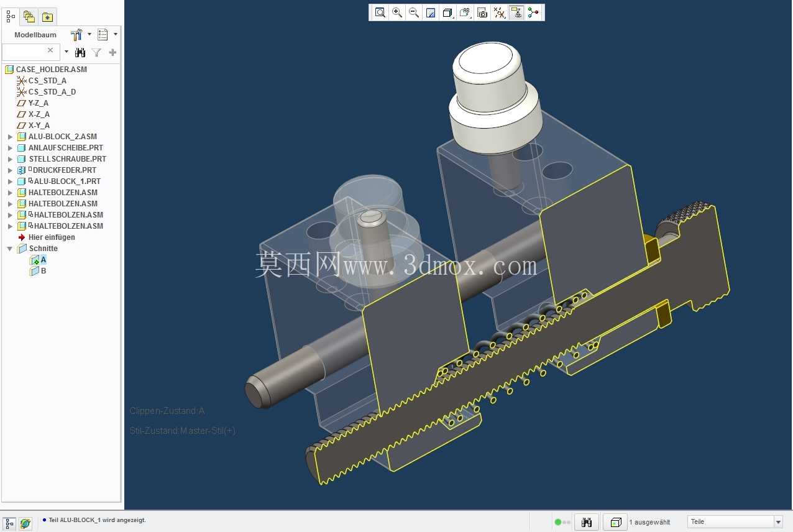Screen dimensions: 793x532
Task: Click the status bar binoculars find button
Action: [586, 522]
